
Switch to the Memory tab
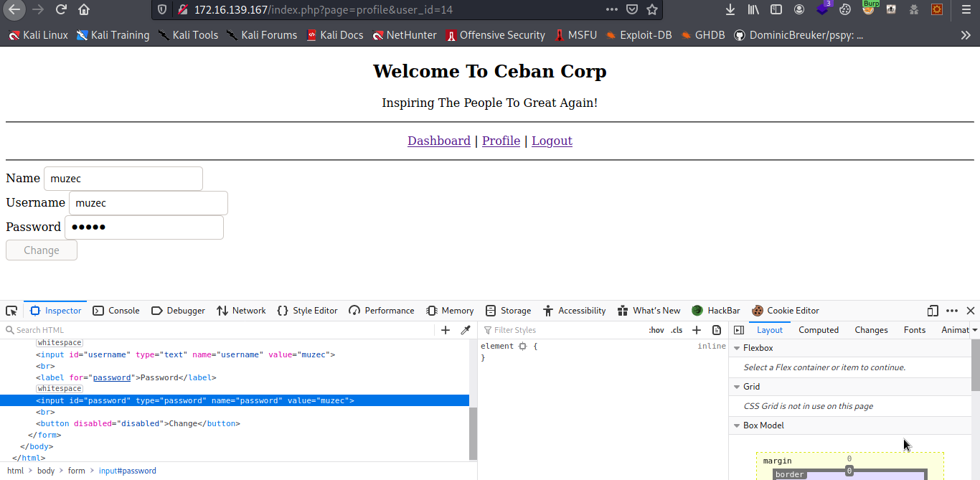click(x=450, y=311)
